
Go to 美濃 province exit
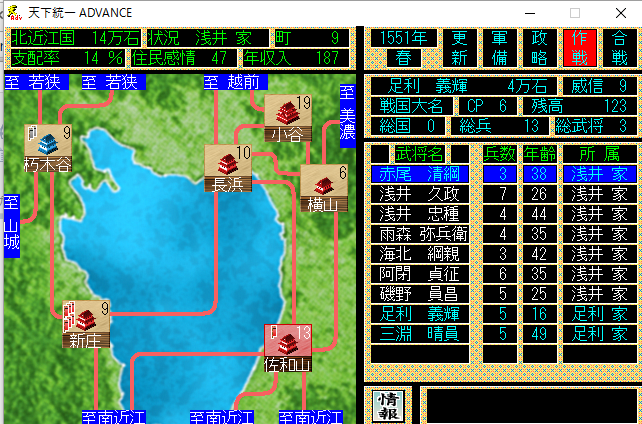[348, 116]
